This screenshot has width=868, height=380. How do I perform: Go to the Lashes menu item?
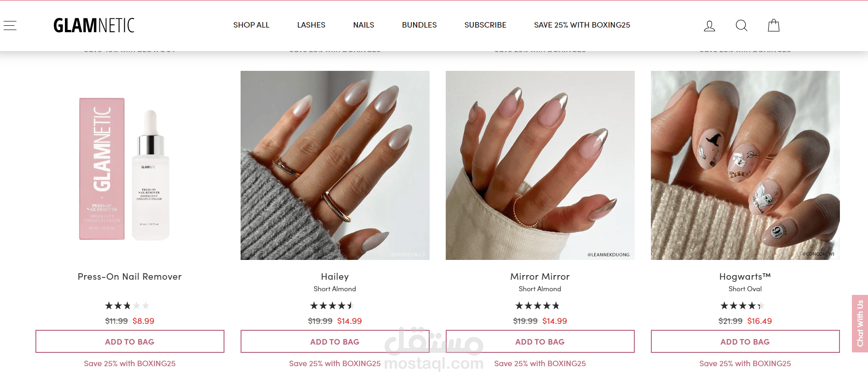point(311,25)
